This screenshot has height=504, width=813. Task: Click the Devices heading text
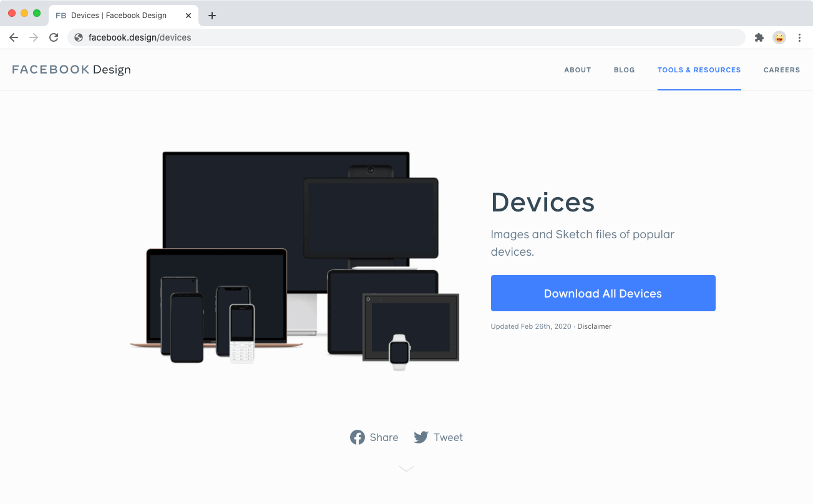tap(542, 202)
